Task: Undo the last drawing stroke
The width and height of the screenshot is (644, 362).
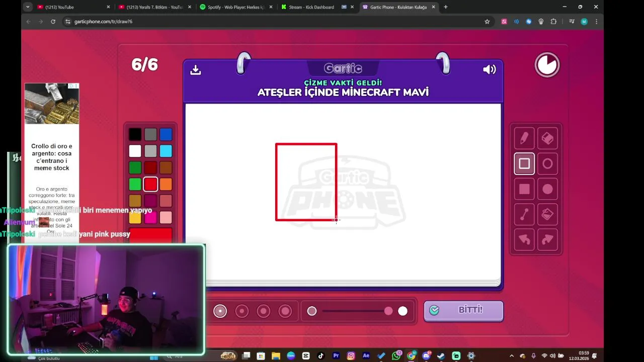Action: (524, 240)
